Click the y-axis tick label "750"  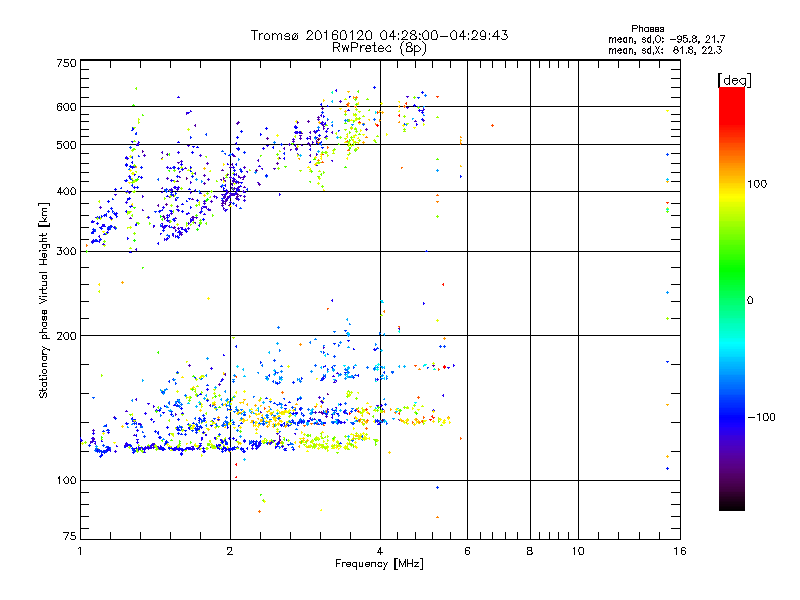pyautogui.click(x=66, y=63)
